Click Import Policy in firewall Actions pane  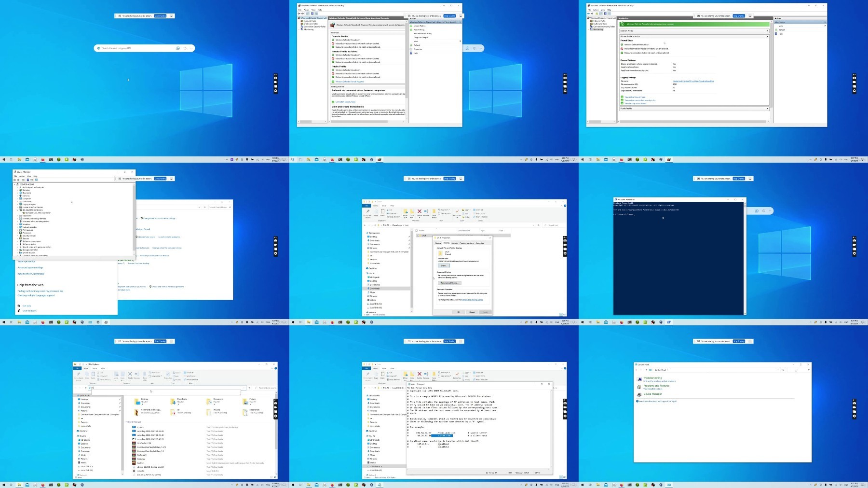419,26
